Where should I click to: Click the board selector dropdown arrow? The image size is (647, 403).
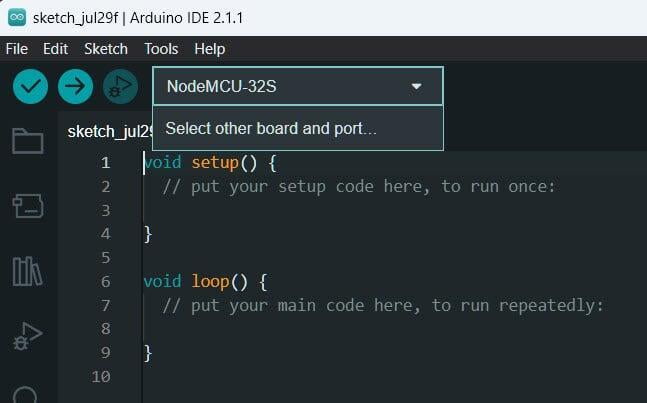tap(416, 87)
